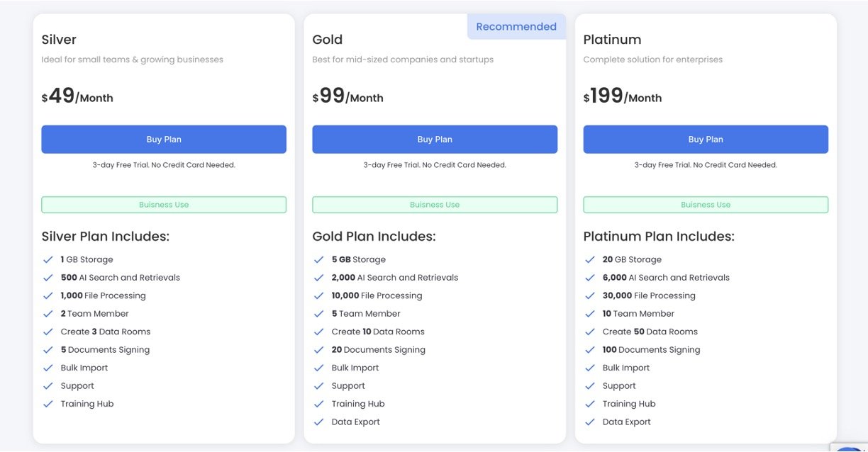Click the Silver $49/Month price

77,96
